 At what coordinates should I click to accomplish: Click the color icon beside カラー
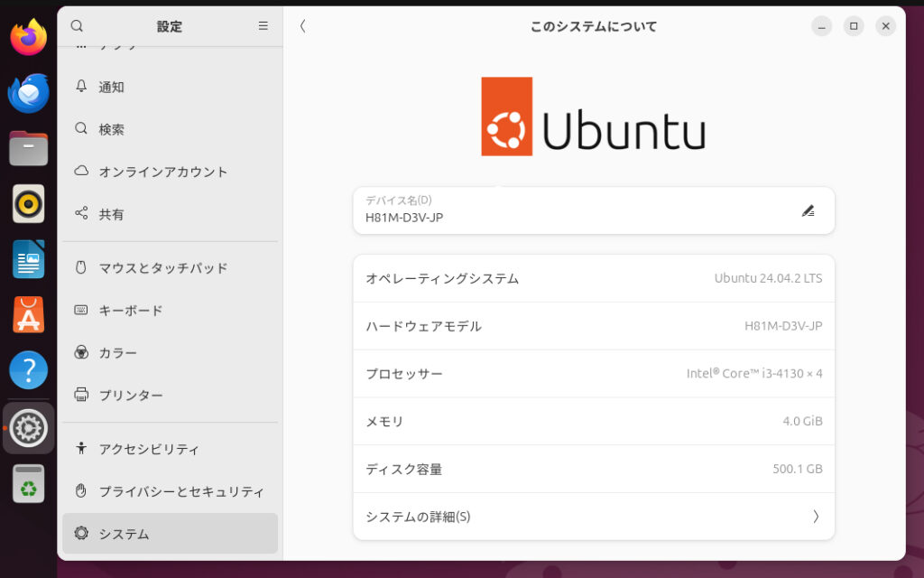[x=81, y=352]
